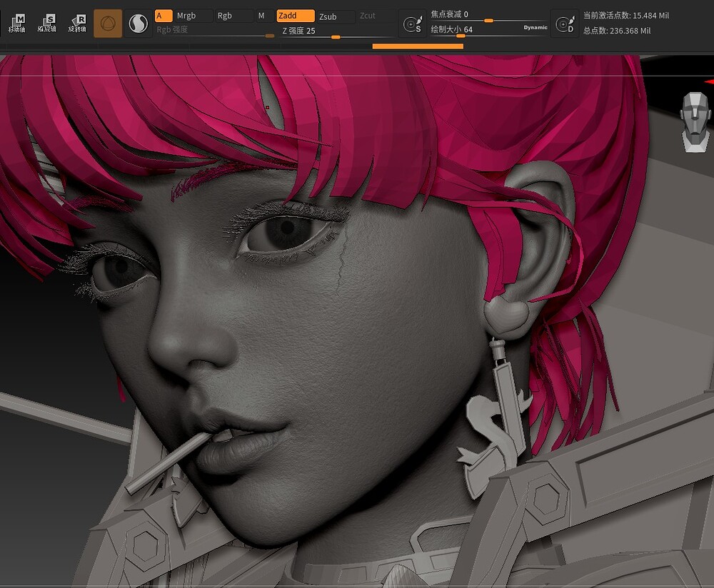This screenshot has height=588, width=714.
Task: Toggle Zadd sculpt mode
Action: pos(296,16)
